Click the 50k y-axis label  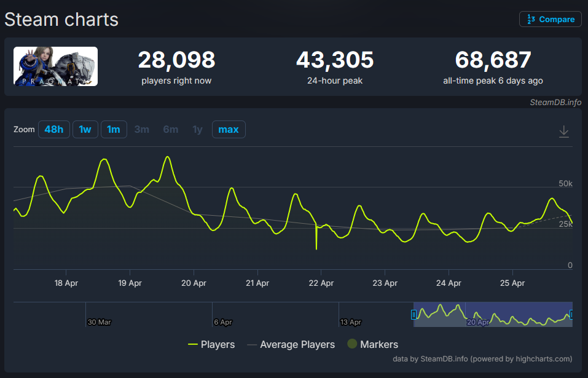565,183
